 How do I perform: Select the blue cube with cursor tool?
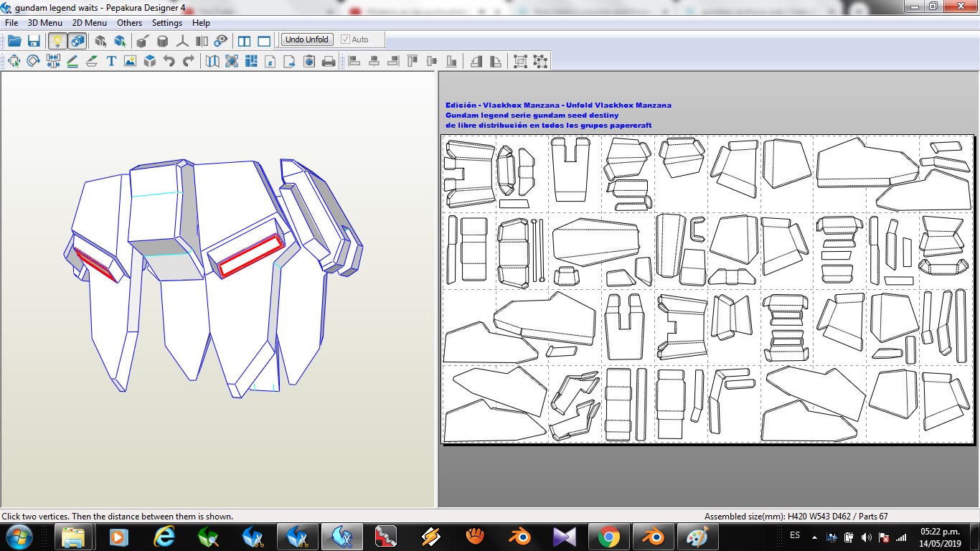pyautogui.click(x=120, y=40)
